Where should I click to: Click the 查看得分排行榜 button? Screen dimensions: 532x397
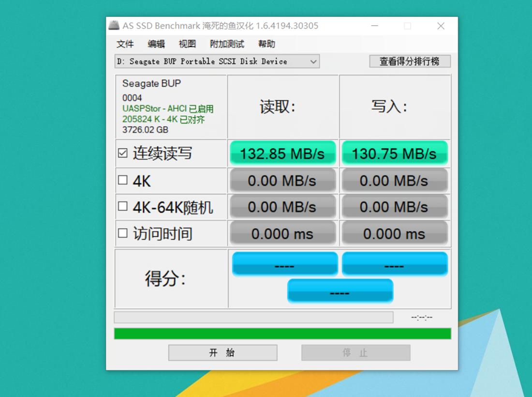[x=409, y=61]
